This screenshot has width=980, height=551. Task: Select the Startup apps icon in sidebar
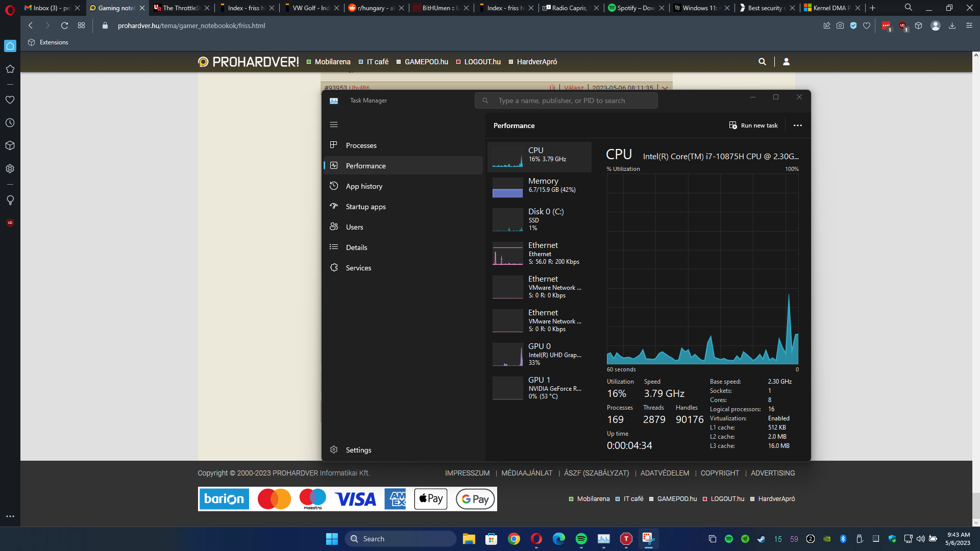[334, 206]
